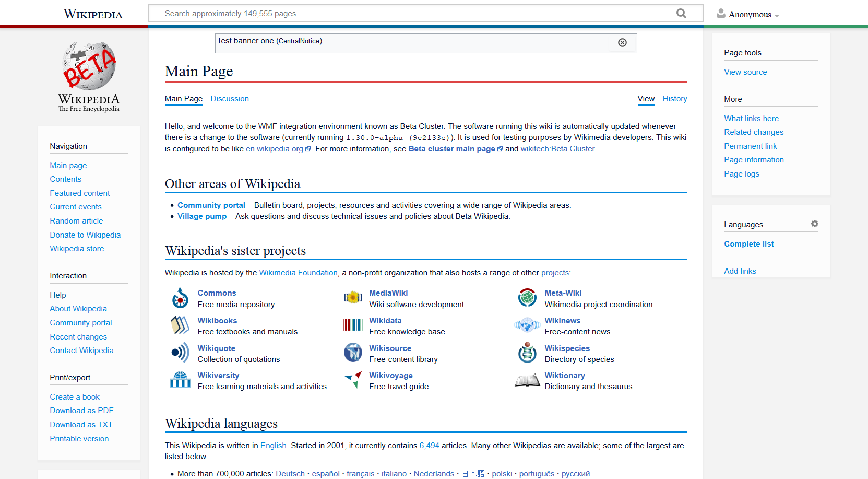Open View source in Page tools
The height and width of the screenshot is (479, 868).
pyautogui.click(x=745, y=72)
